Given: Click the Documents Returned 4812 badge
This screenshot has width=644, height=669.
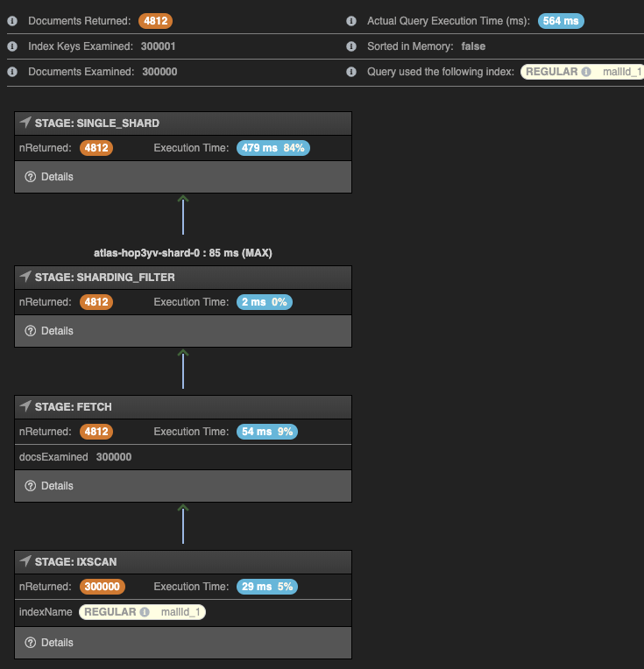Looking at the screenshot, I should click(155, 21).
